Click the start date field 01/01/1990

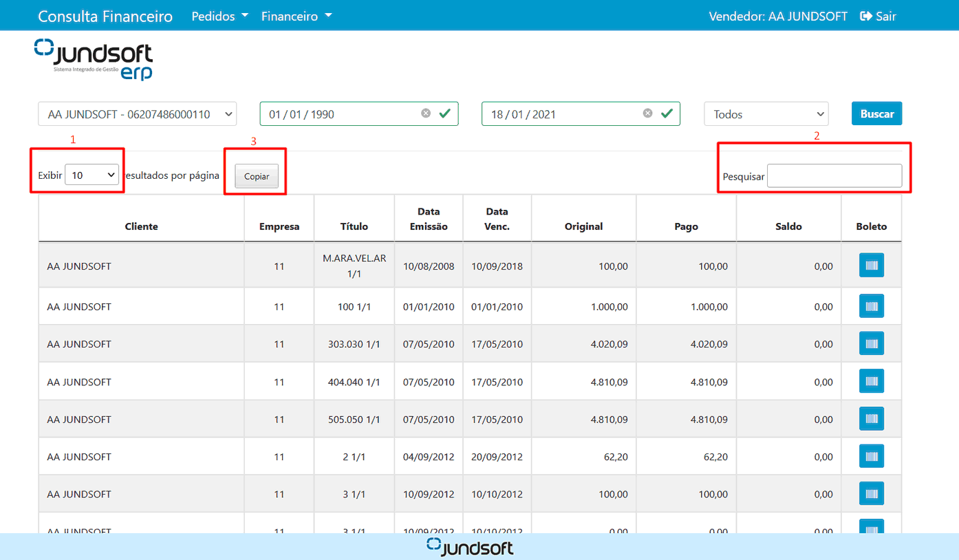[359, 114]
